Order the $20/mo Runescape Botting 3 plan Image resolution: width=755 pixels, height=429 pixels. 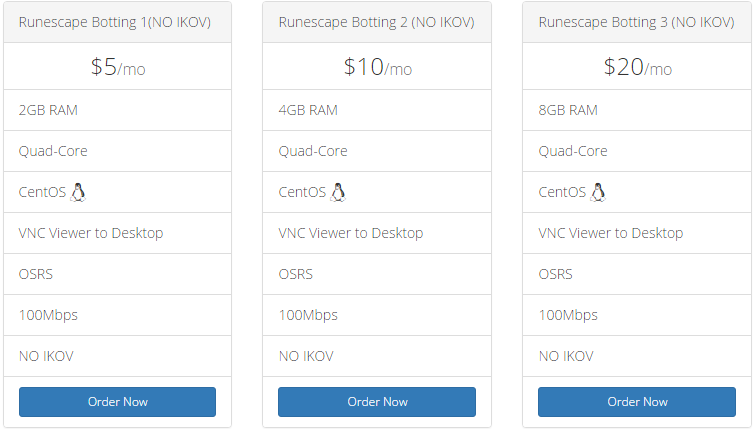[637, 402]
